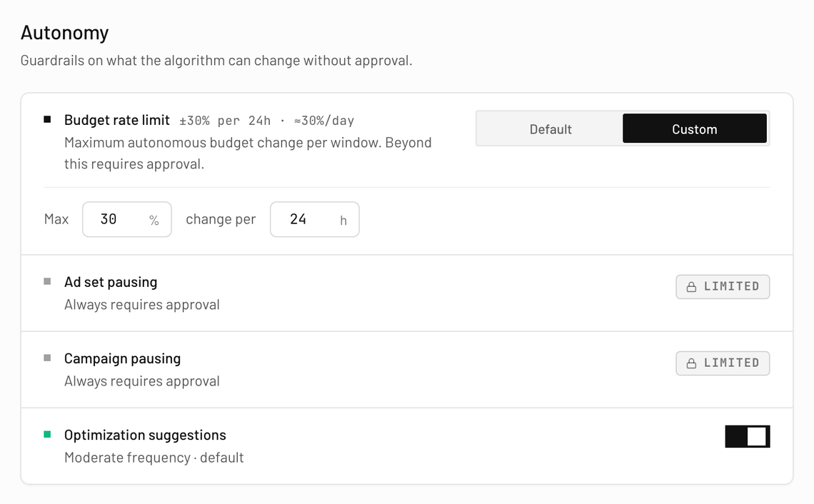Viewport: 814px width, 504px height.
Task: Click the lock icon in Campaign pausing badge
Action: pos(691,363)
